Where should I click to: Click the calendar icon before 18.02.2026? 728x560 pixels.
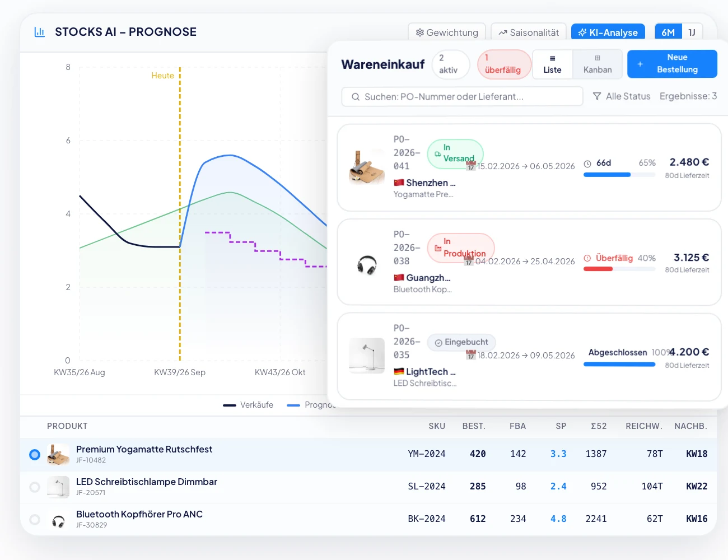pos(471,355)
